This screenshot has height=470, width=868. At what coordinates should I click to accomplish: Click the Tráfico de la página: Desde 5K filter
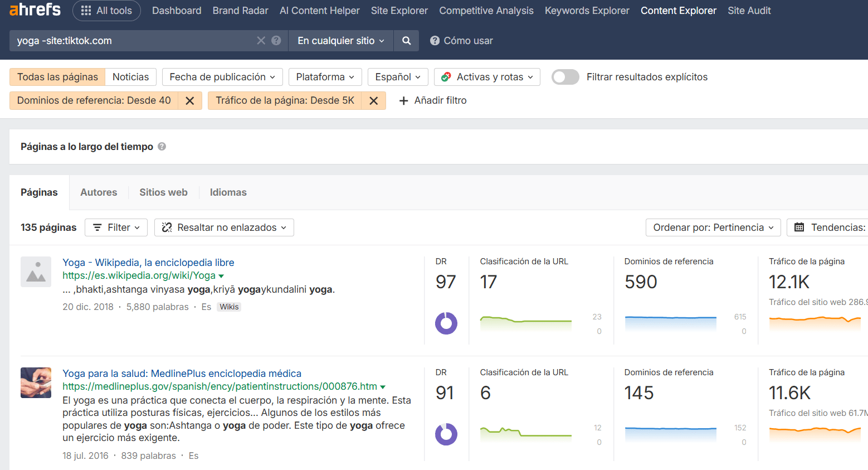(285, 100)
